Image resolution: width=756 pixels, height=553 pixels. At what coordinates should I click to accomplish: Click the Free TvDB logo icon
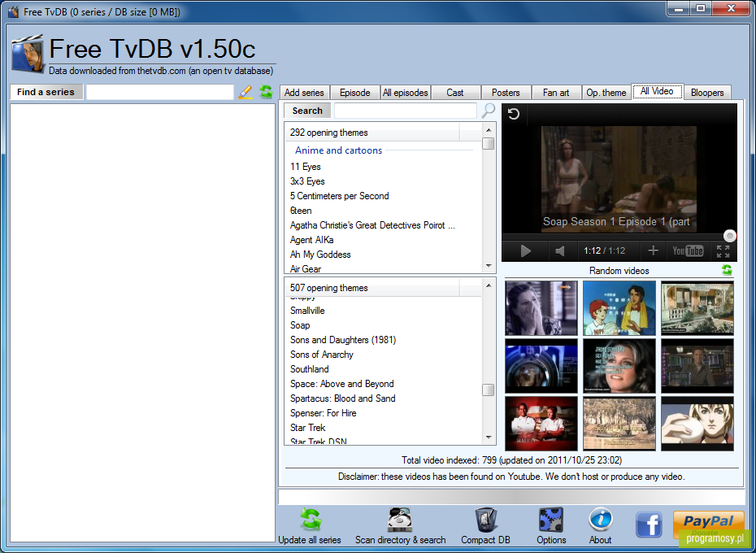pyautogui.click(x=28, y=54)
